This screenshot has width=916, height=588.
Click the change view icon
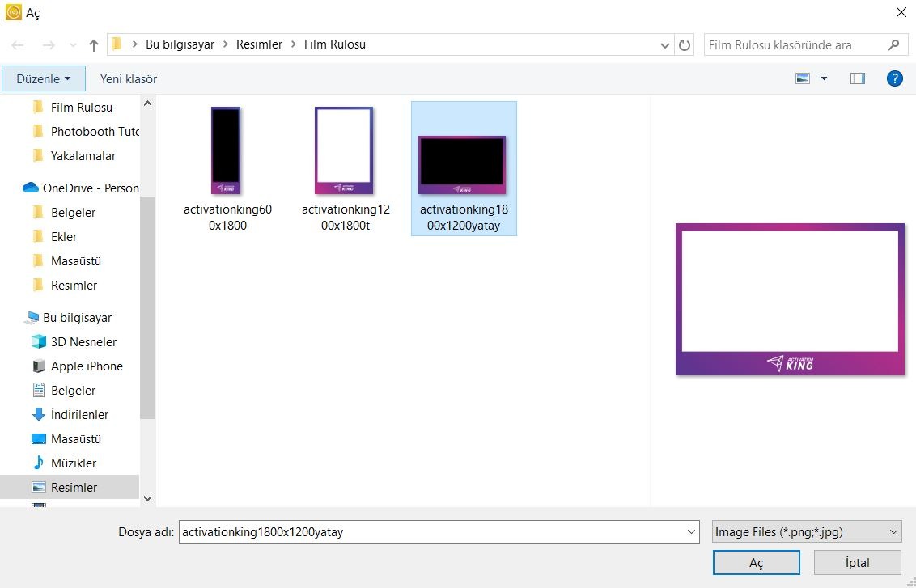click(803, 78)
